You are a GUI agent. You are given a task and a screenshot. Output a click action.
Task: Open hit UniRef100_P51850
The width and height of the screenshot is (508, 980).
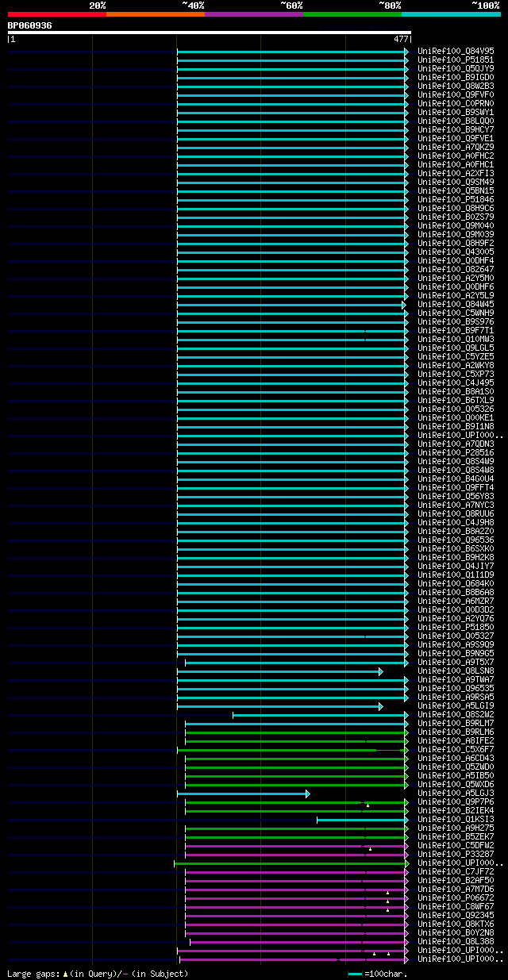click(x=456, y=627)
